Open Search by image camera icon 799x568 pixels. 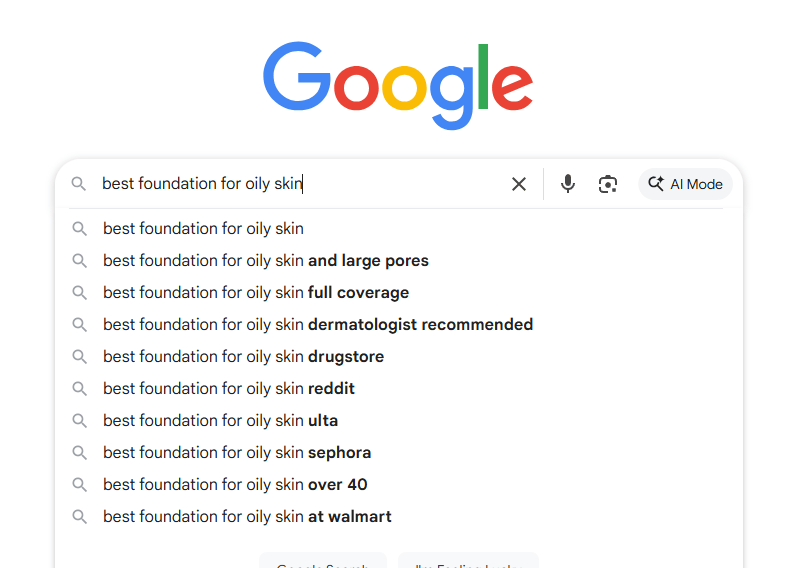coord(608,184)
